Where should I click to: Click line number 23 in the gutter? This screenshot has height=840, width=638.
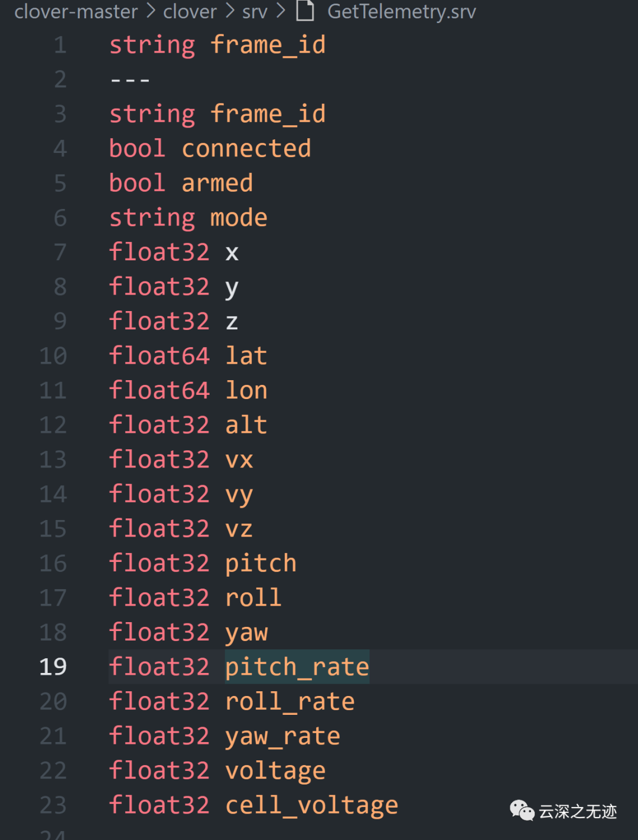(x=53, y=805)
